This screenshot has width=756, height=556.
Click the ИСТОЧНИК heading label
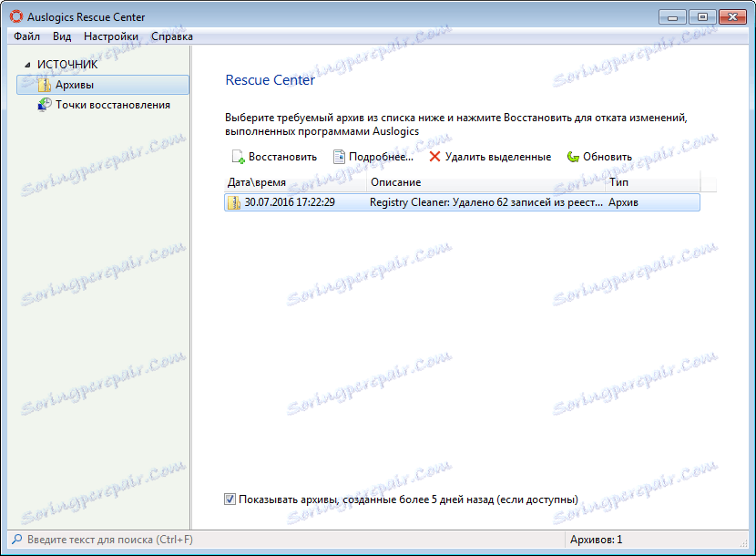[x=67, y=65]
